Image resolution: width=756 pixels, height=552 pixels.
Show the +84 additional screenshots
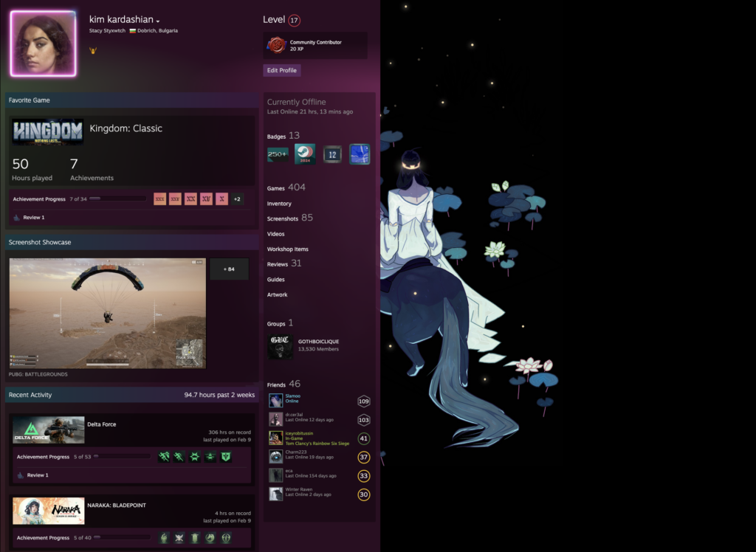click(x=229, y=269)
